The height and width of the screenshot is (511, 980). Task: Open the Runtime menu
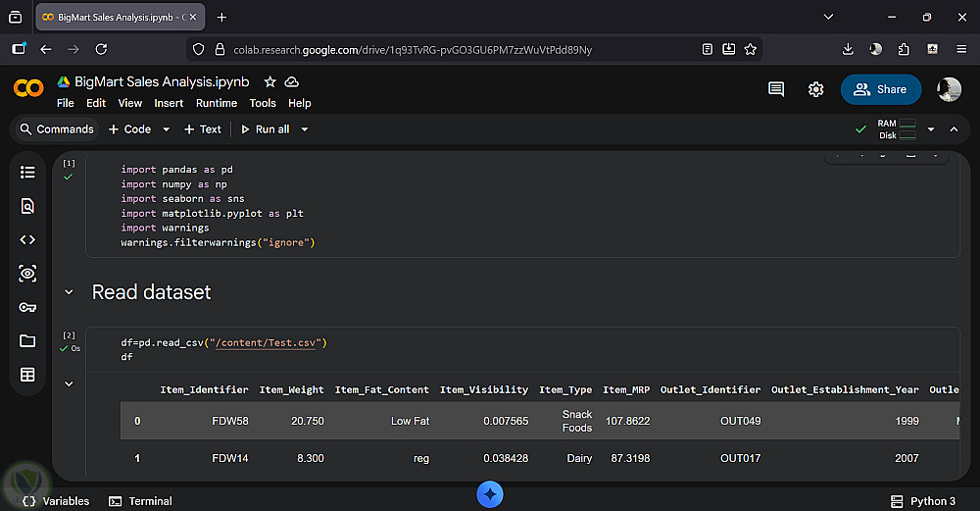coord(216,103)
